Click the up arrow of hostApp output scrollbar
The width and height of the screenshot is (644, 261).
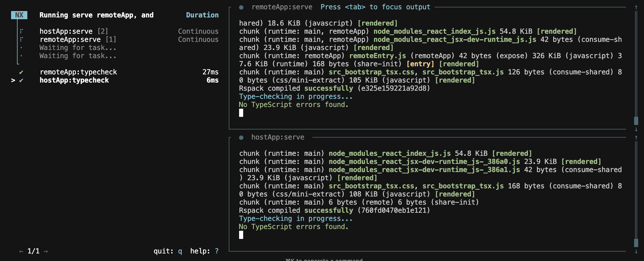636,137
